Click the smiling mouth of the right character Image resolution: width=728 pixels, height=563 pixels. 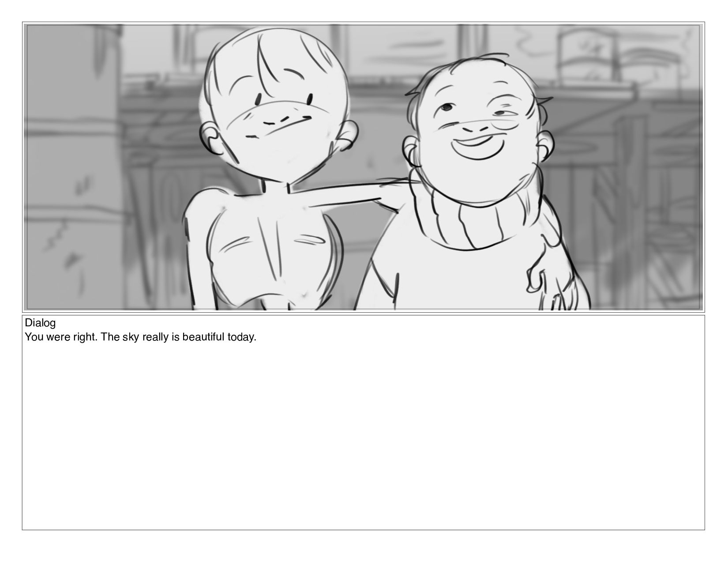[479, 146]
